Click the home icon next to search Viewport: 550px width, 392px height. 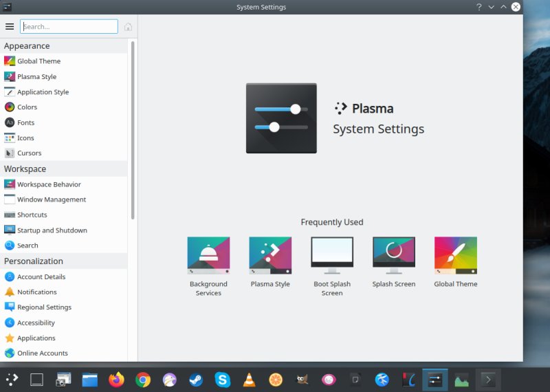pos(128,27)
